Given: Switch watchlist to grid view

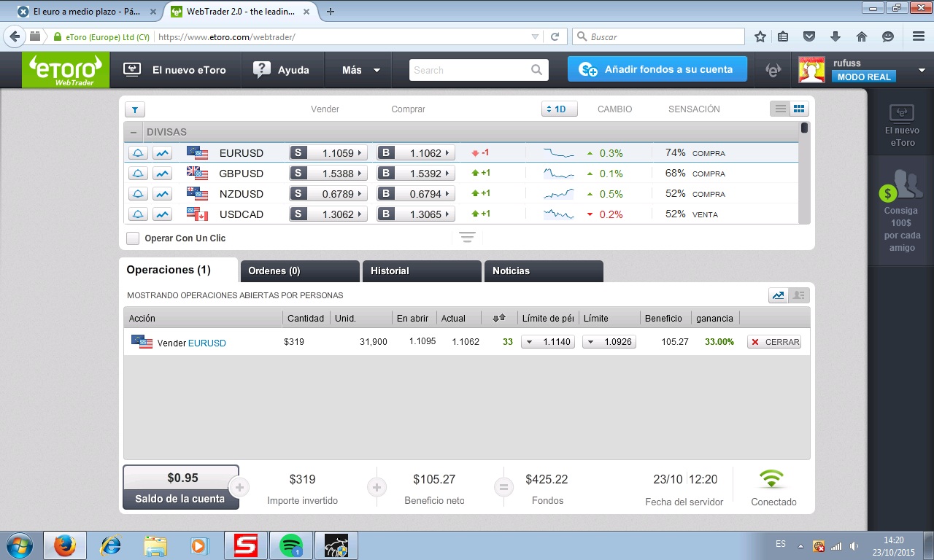Looking at the screenshot, I should 799,109.
